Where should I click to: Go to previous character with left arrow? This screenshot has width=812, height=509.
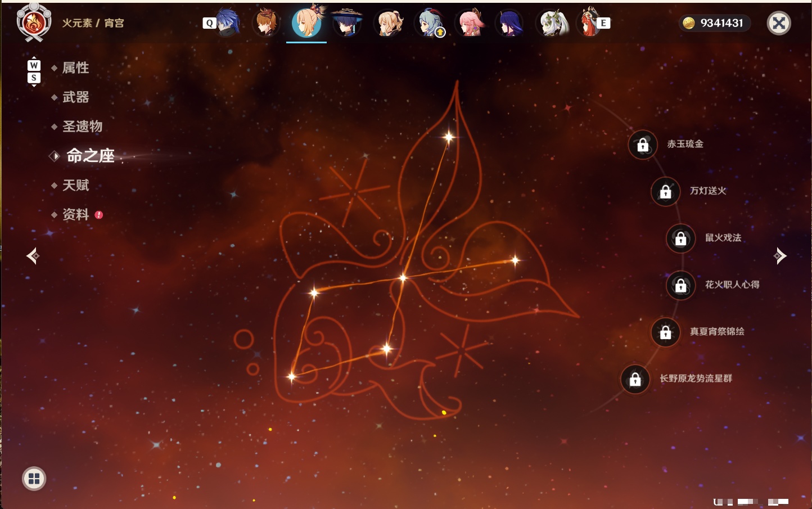pos(33,256)
